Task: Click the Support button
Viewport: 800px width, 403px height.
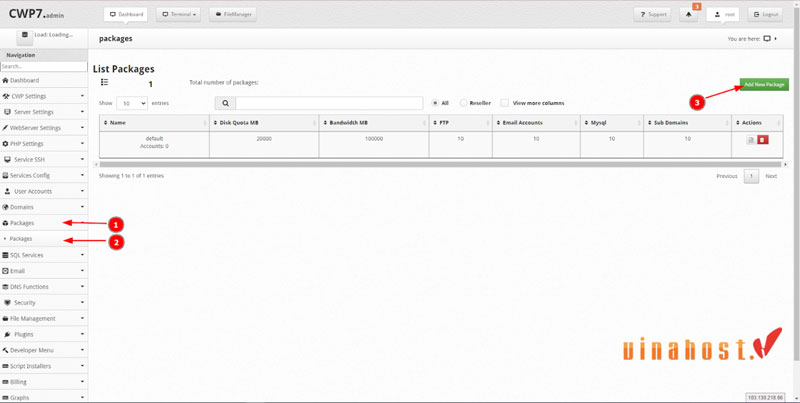Action: coord(653,15)
